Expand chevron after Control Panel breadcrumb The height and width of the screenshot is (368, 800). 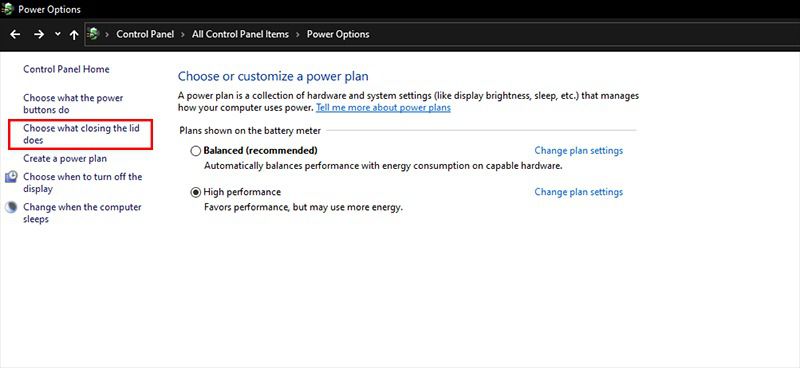coord(183,34)
